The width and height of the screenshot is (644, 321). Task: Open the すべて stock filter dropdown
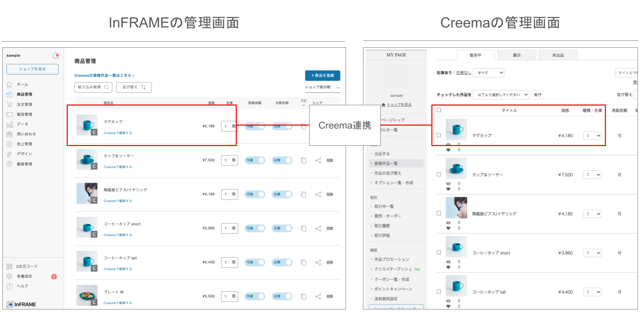[489, 73]
